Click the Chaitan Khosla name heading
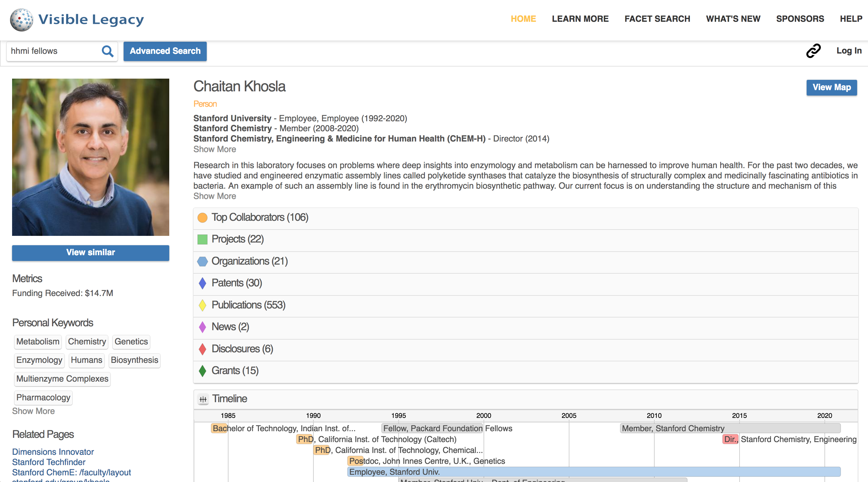The height and width of the screenshot is (482, 868). (239, 86)
